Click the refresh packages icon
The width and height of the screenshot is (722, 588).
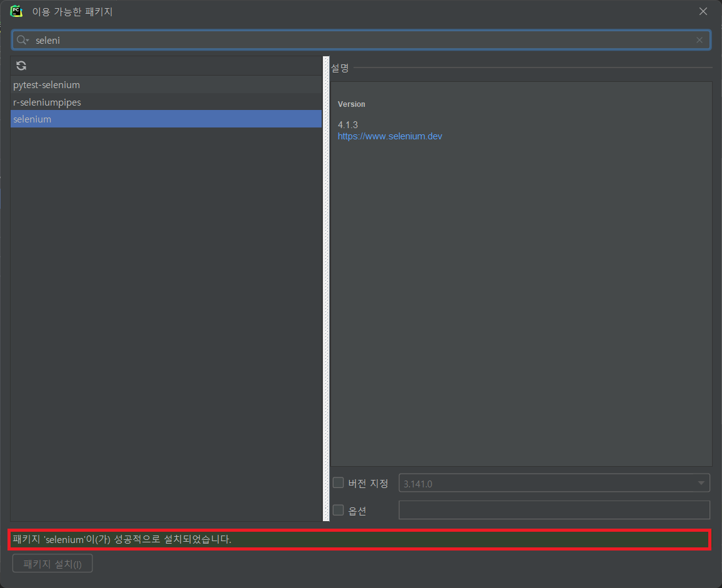(x=21, y=66)
